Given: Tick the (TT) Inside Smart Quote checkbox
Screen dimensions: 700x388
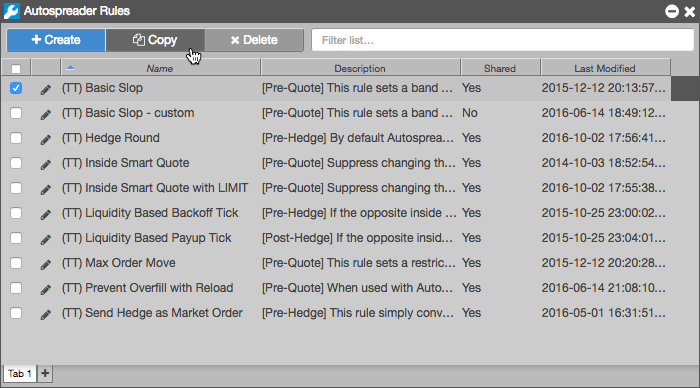Looking at the screenshot, I should 16,163.
